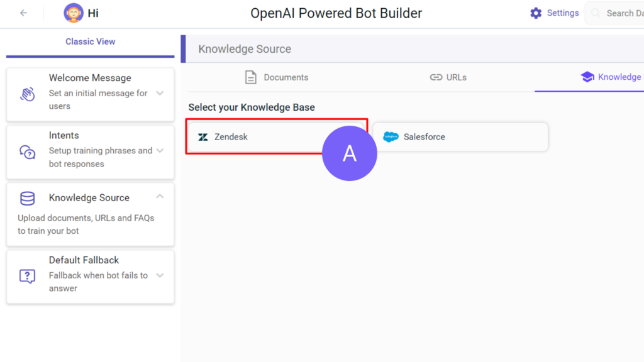Screen dimensions: 644x362
Task: Click the document icon on the Documents tab
Action: point(251,77)
